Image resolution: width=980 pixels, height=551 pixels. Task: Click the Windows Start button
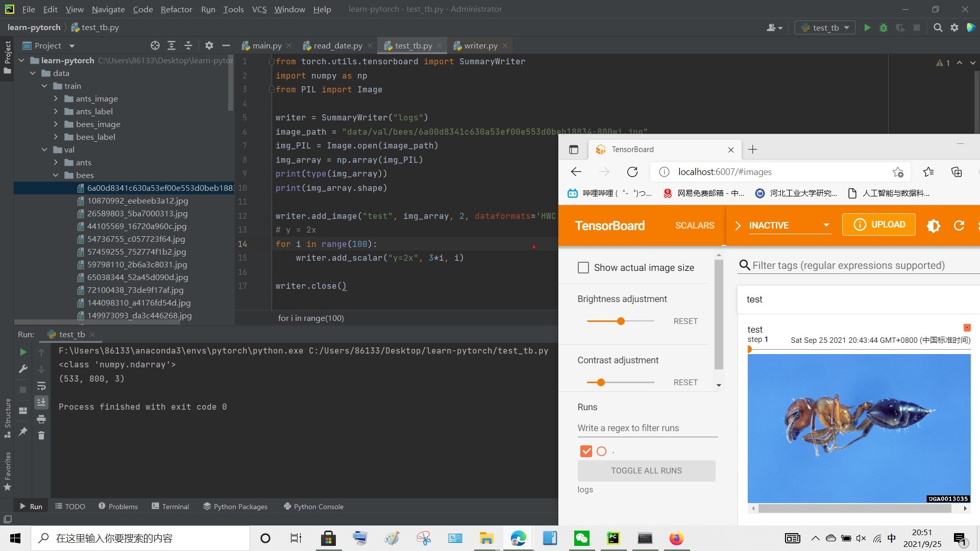point(15,538)
